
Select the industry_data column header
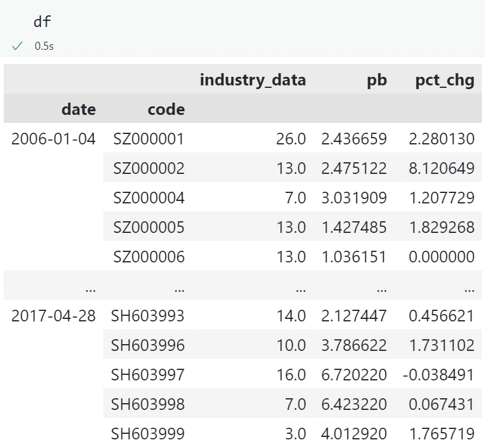click(x=253, y=81)
